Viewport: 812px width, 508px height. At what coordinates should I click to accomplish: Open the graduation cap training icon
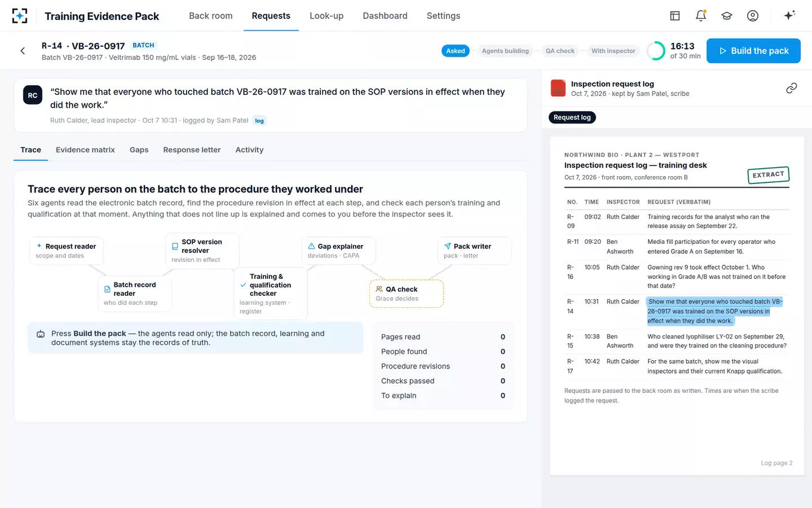727,16
